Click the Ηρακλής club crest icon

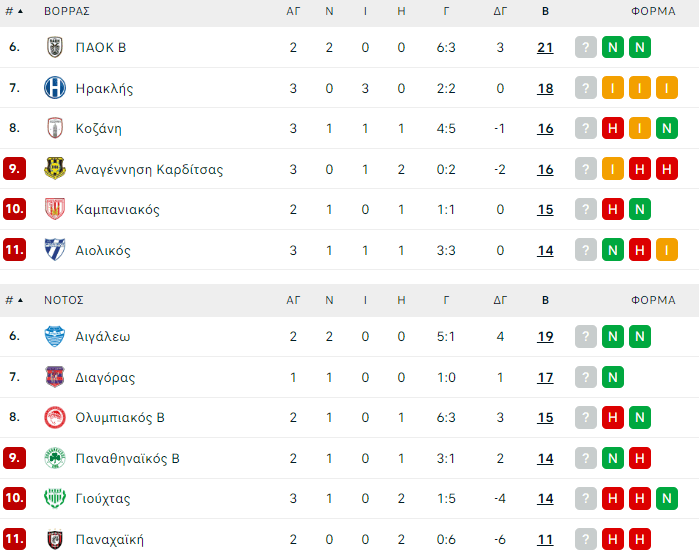click(x=55, y=88)
